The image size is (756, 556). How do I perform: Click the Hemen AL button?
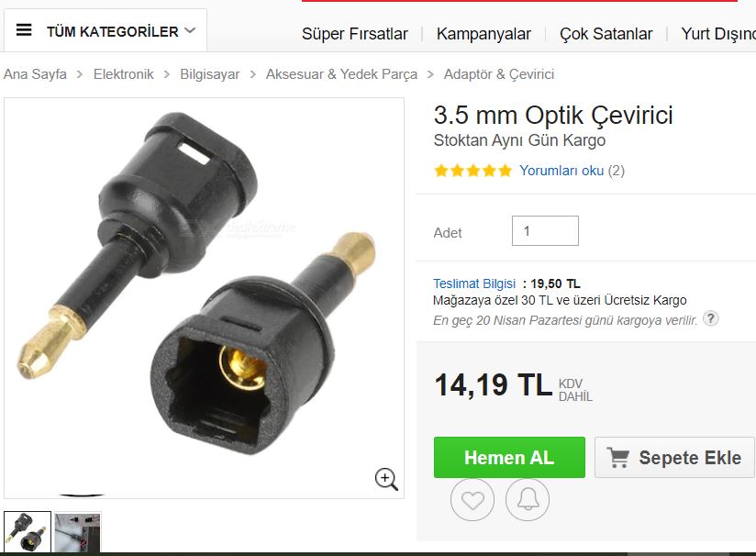[509, 457]
